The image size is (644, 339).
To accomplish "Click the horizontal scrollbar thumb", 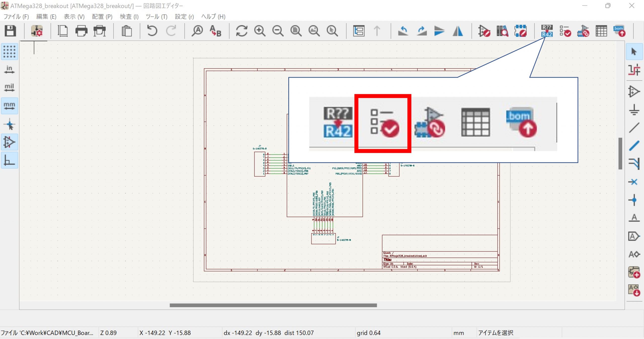I will 273,305.
